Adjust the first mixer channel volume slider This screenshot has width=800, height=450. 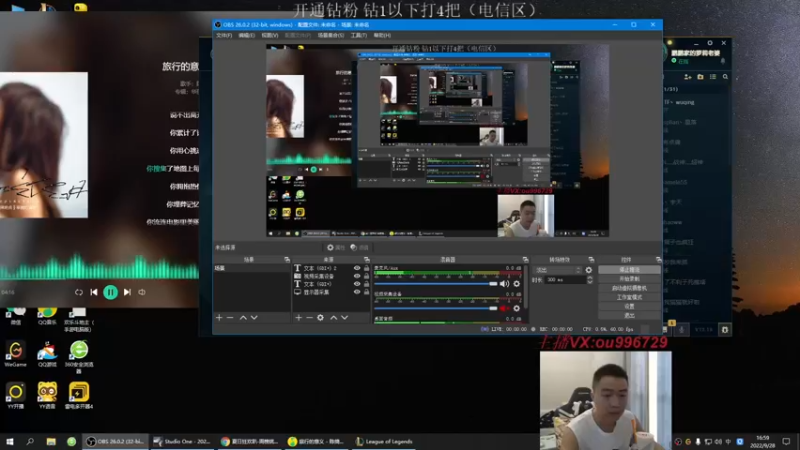click(436, 284)
